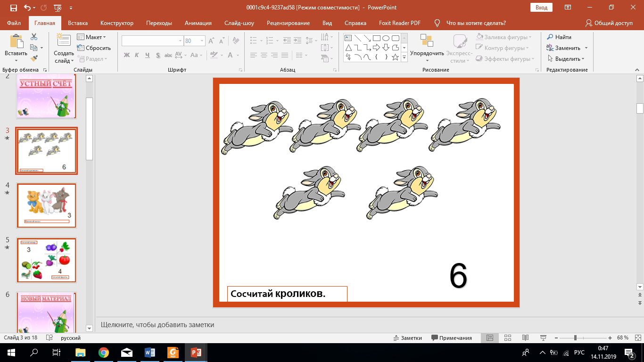
Task: Clear all formatting eraser icon
Action: coord(235,41)
